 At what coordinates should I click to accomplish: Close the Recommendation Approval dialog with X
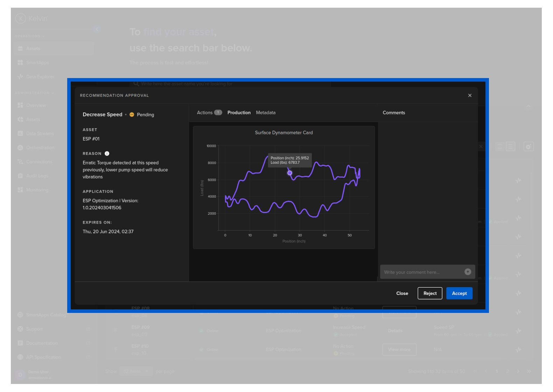pyautogui.click(x=470, y=96)
